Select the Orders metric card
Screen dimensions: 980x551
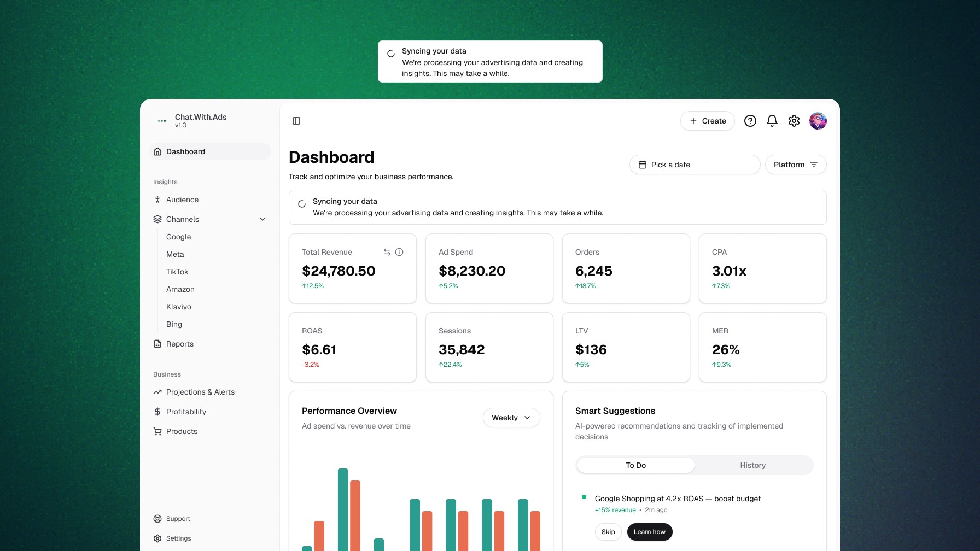point(626,268)
